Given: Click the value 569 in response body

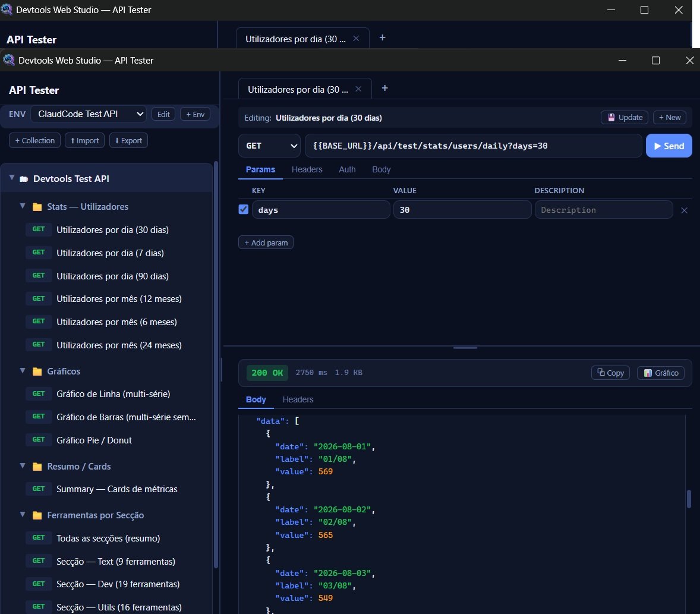Looking at the screenshot, I should coord(326,471).
